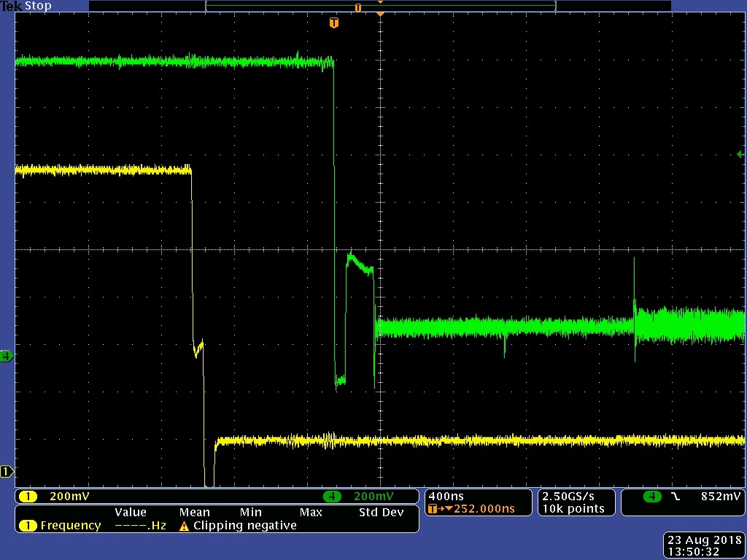747x560 pixels.
Task: Click the green trigger level arrow at the graticule edge
Action: [740, 154]
